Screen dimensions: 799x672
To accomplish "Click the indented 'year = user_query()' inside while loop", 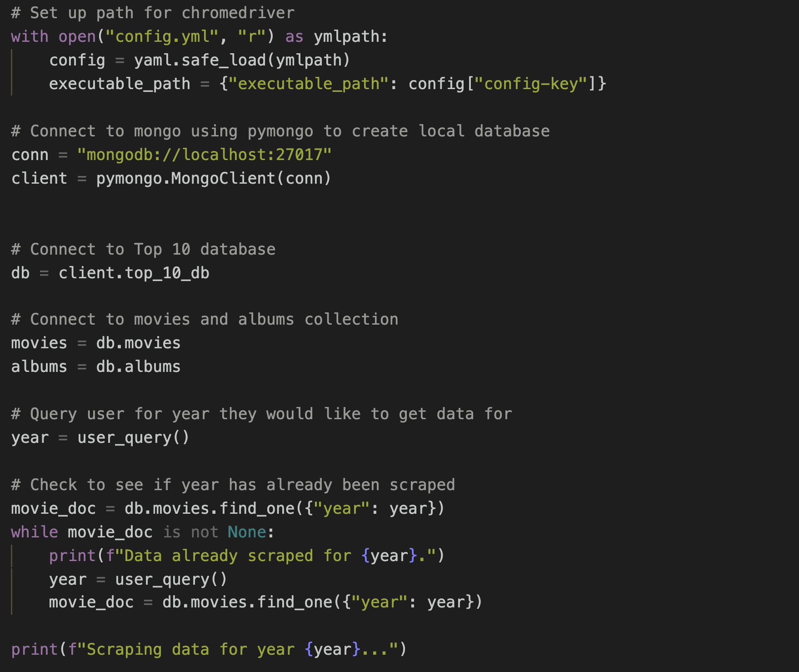I will [x=138, y=579].
